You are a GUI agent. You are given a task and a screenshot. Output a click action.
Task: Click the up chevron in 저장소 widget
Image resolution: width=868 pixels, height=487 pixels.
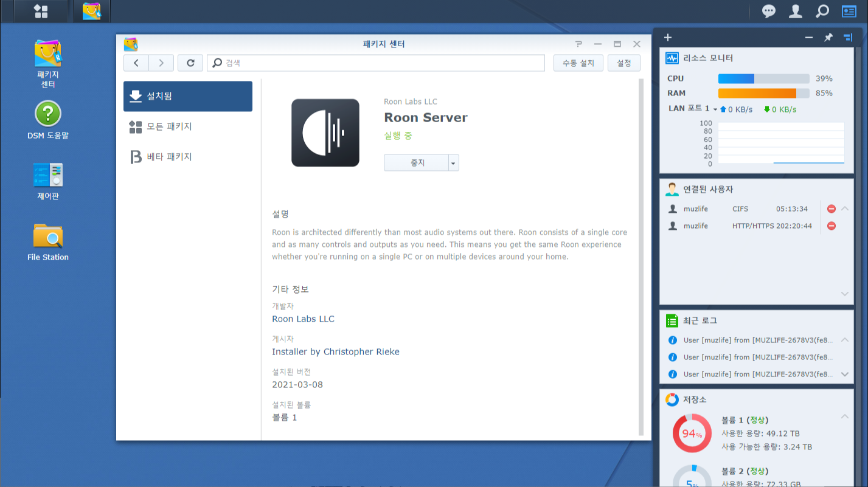[x=845, y=416]
